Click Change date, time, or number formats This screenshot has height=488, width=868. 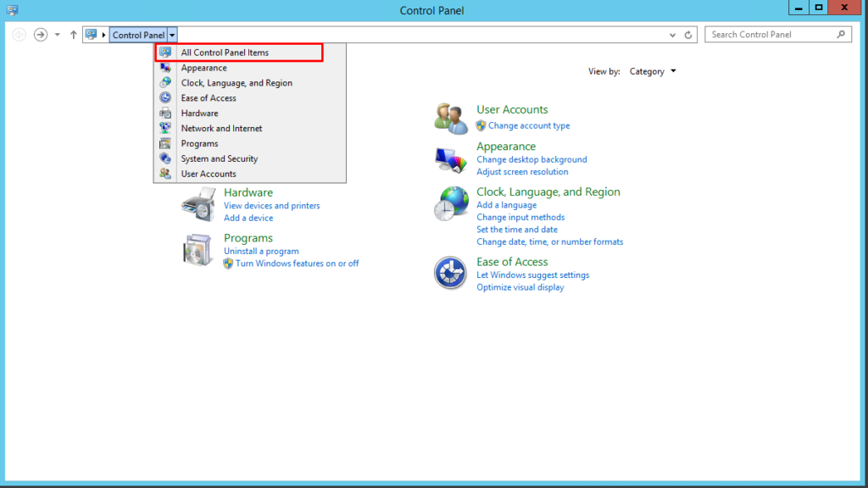coord(549,241)
